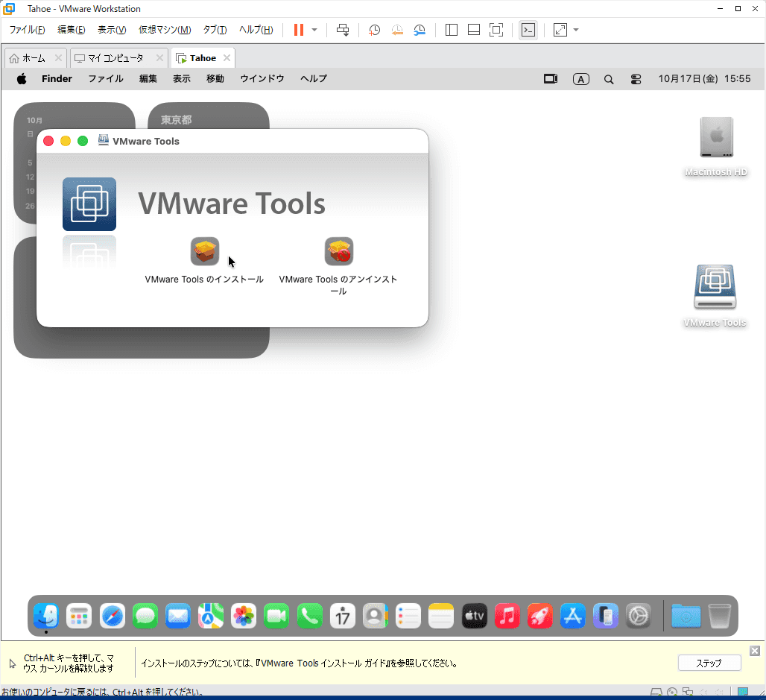Open the VMware Tools disk on desktop
Viewport: 766px width, 700px height.
pyautogui.click(x=715, y=288)
